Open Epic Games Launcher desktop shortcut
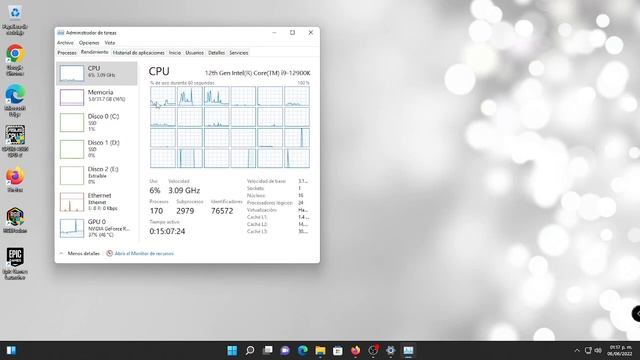 [15, 264]
